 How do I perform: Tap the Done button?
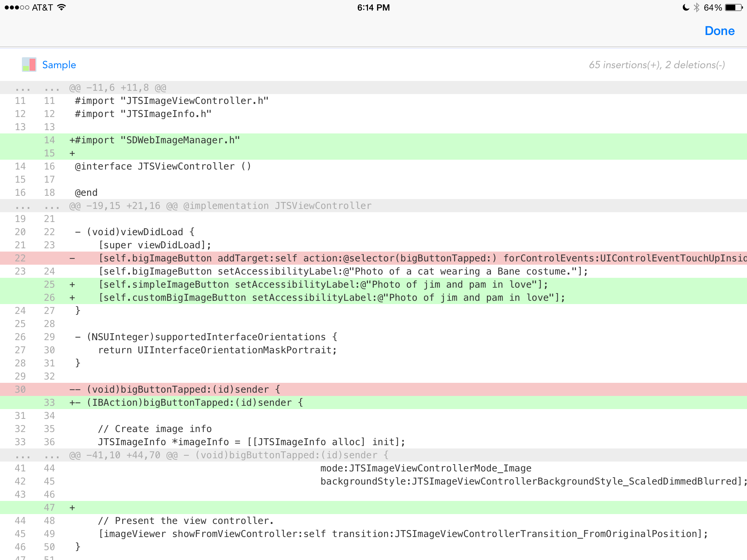tap(719, 31)
